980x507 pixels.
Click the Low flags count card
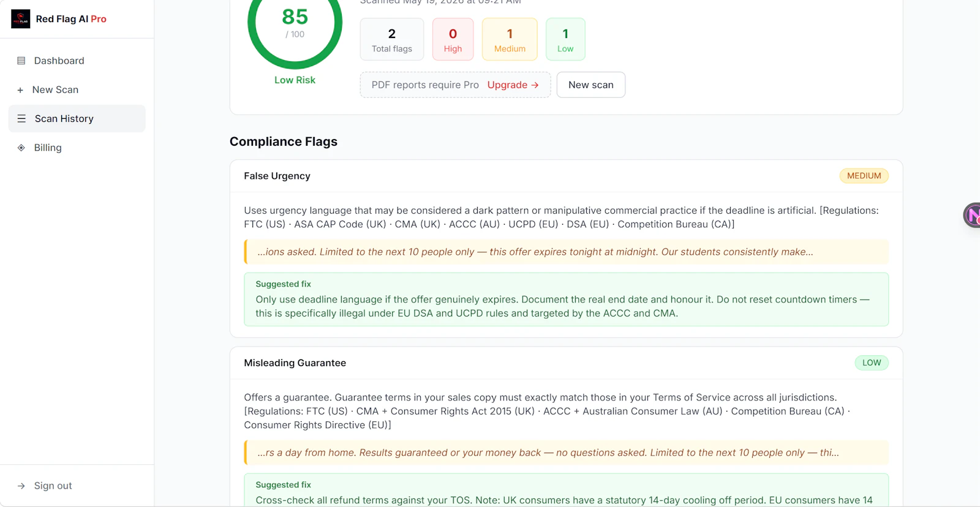(565, 39)
